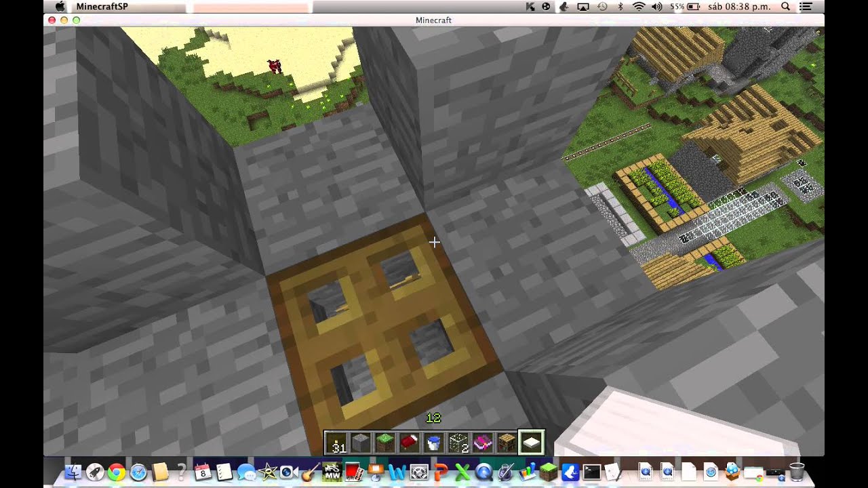The width and height of the screenshot is (868, 488).
Task: Click the red mob on the sand
Action: pos(275,66)
